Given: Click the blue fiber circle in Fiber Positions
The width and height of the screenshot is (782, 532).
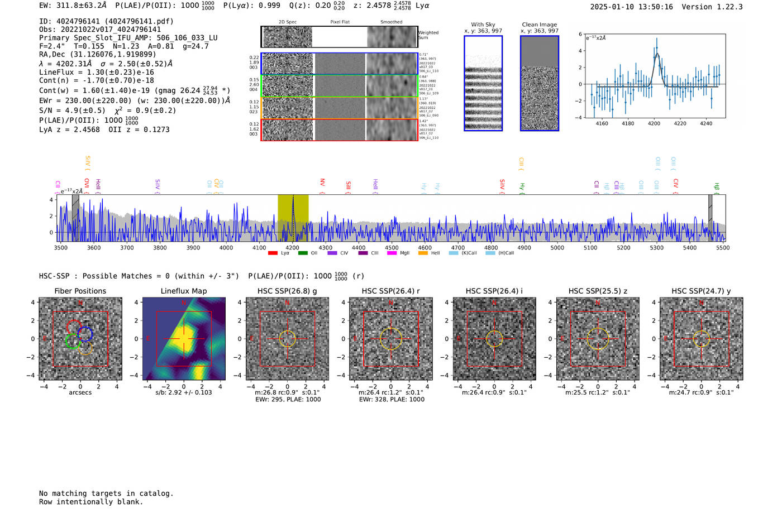Looking at the screenshot, I should click(x=85, y=334).
